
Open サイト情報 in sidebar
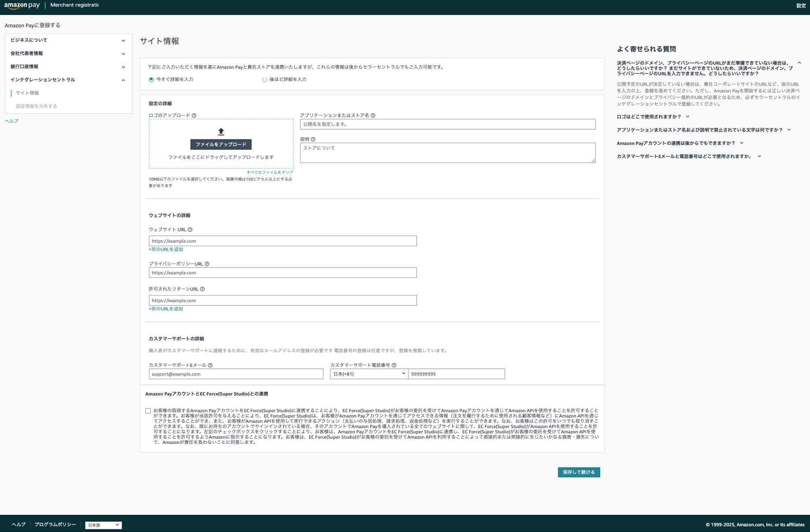tap(27, 93)
